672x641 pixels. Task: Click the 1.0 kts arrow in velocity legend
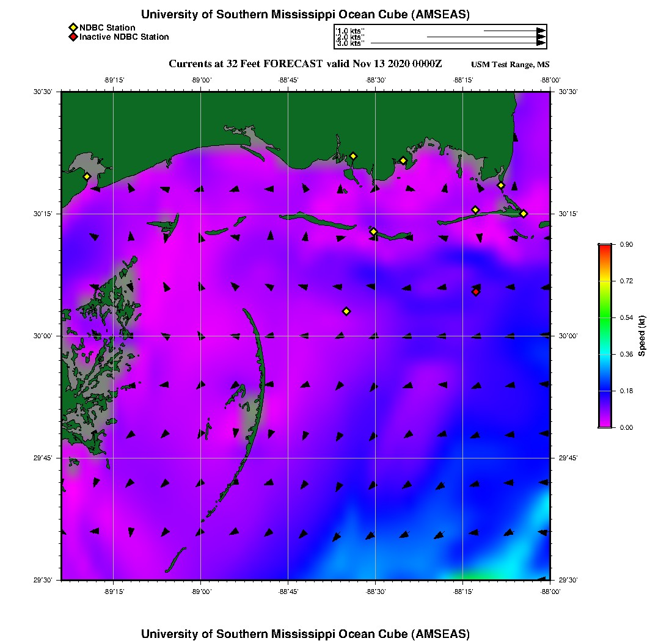coord(513,30)
